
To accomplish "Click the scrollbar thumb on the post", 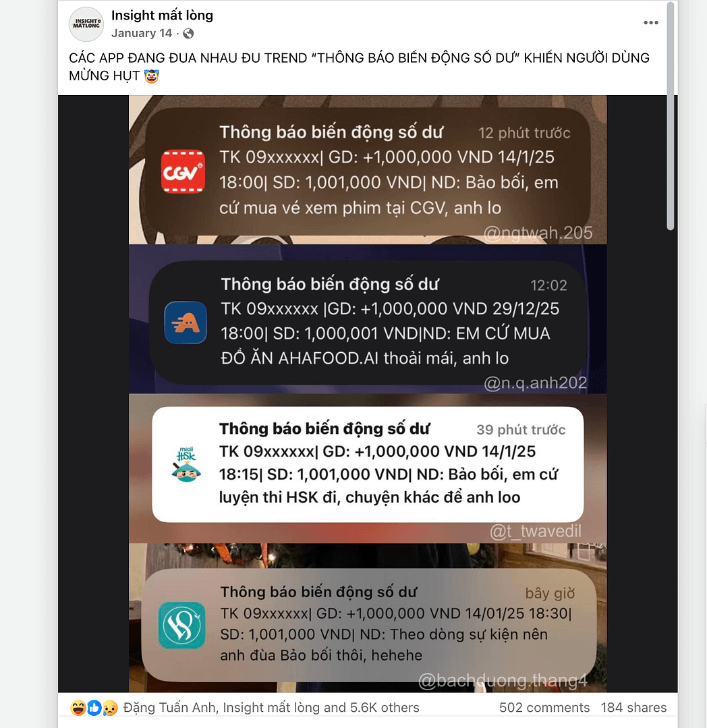I will [670, 116].
